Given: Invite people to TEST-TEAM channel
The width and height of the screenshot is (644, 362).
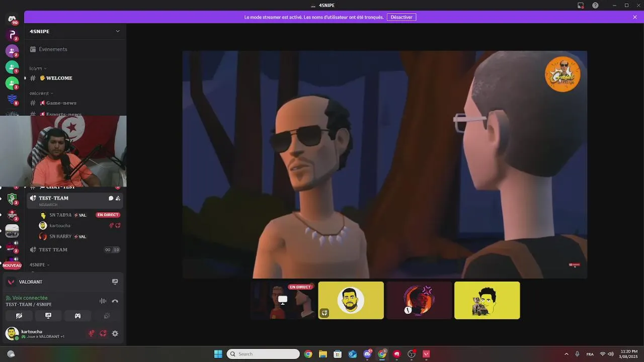Looking at the screenshot, I should pos(118,198).
